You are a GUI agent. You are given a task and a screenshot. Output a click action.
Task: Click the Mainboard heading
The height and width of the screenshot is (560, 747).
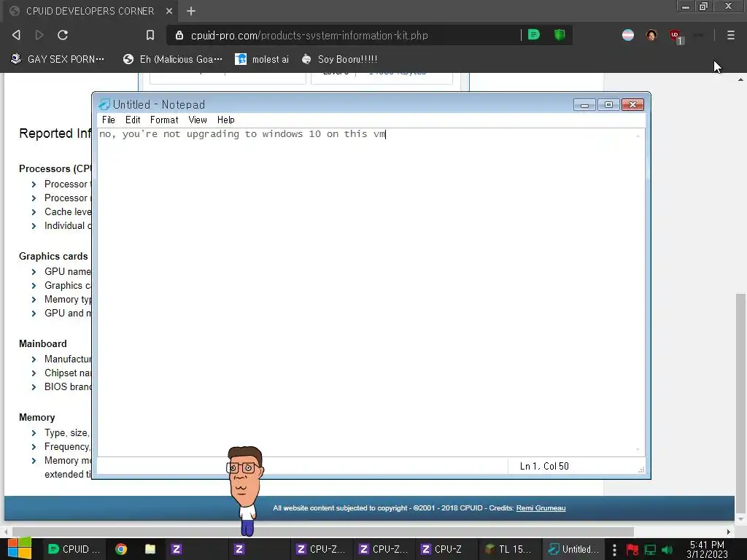43,344
